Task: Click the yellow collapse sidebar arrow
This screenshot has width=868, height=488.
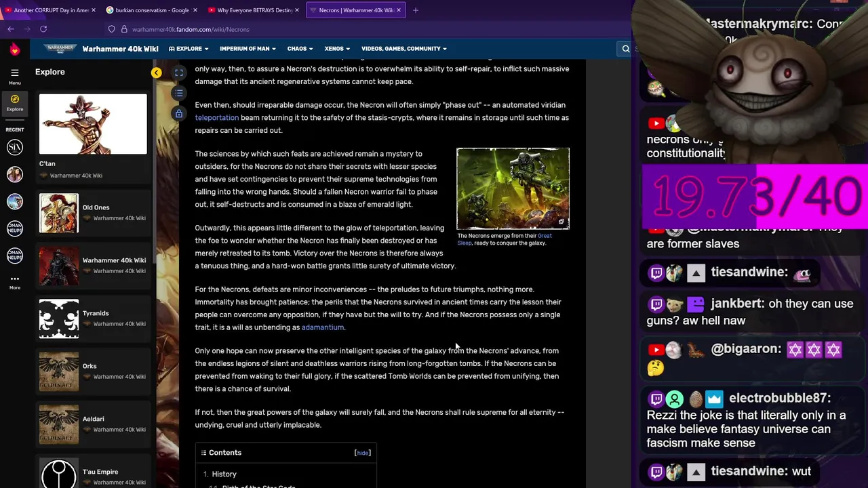Action: point(157,73)
